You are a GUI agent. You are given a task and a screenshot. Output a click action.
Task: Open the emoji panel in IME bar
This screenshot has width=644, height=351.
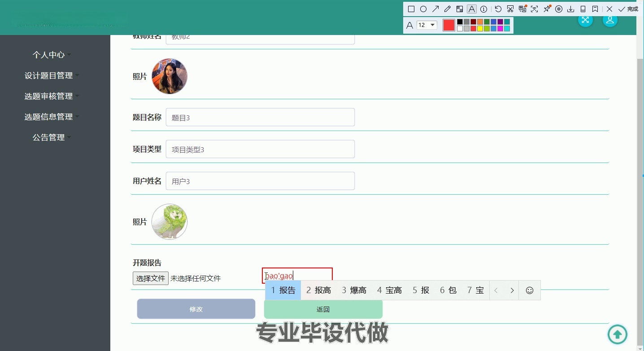(x=530, y=290)
